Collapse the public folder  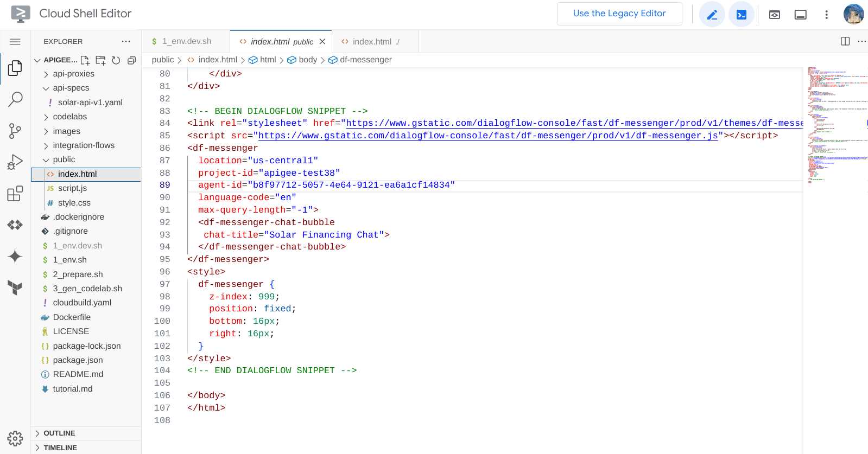(64, 159)
